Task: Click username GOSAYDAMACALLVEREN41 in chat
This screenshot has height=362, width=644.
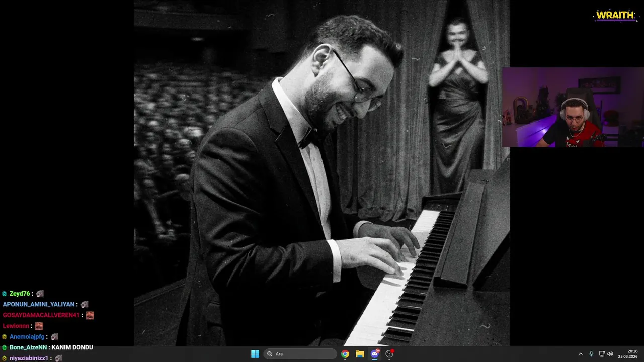Action: (41, 315)
